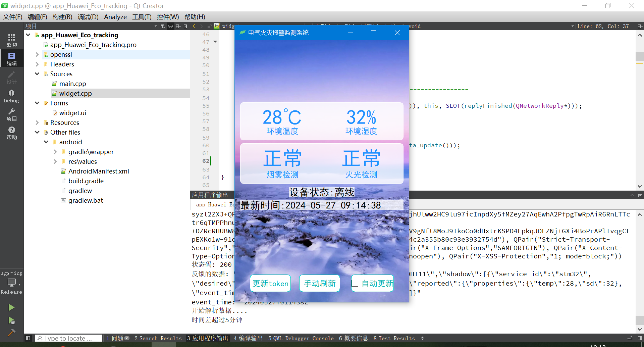Open the Welcome mode in sidebar

(11, 40)
